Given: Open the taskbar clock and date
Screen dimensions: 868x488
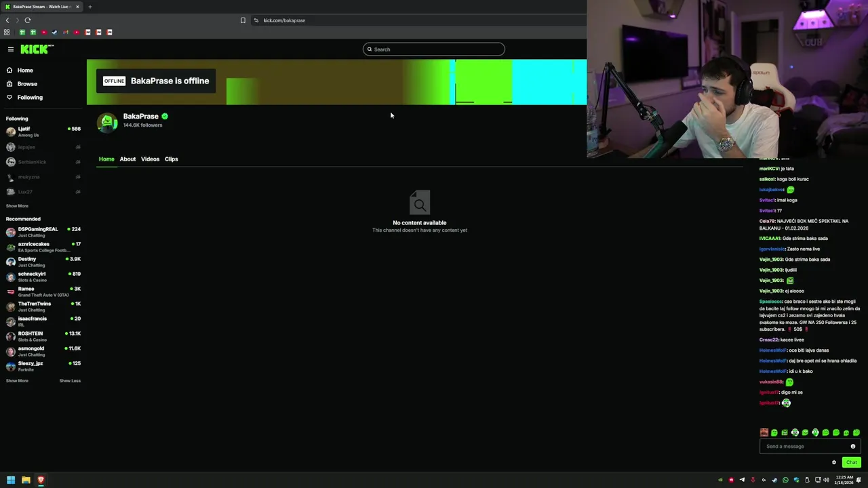Looking at the screenshot, I should point(844,480).
